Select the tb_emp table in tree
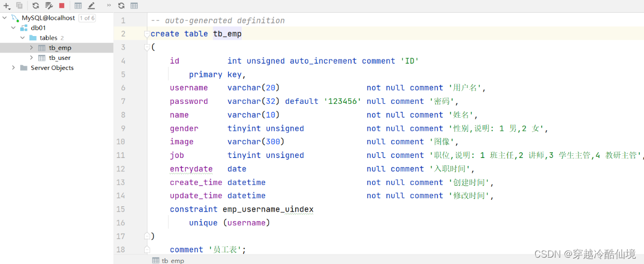Screen dimensions: 644x264 click(59, 48)
